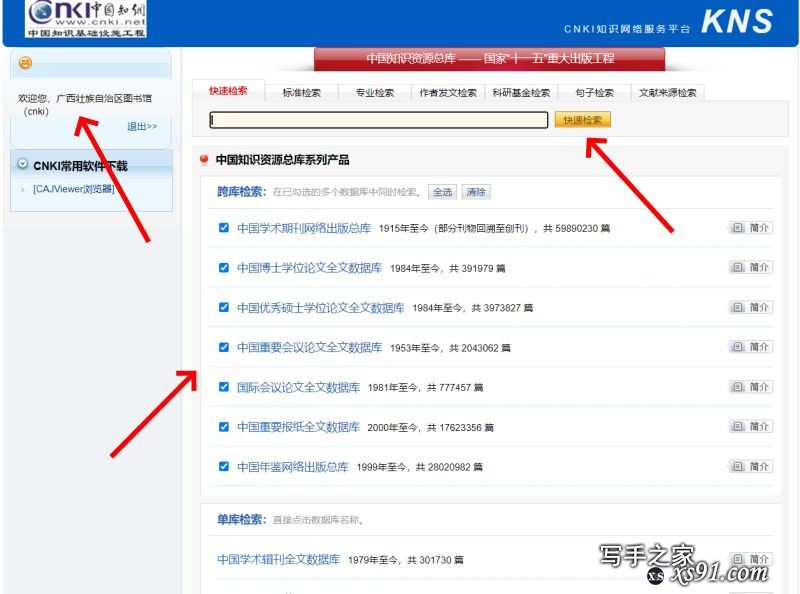Focus the quick search input field

click(x=379, y=120)
